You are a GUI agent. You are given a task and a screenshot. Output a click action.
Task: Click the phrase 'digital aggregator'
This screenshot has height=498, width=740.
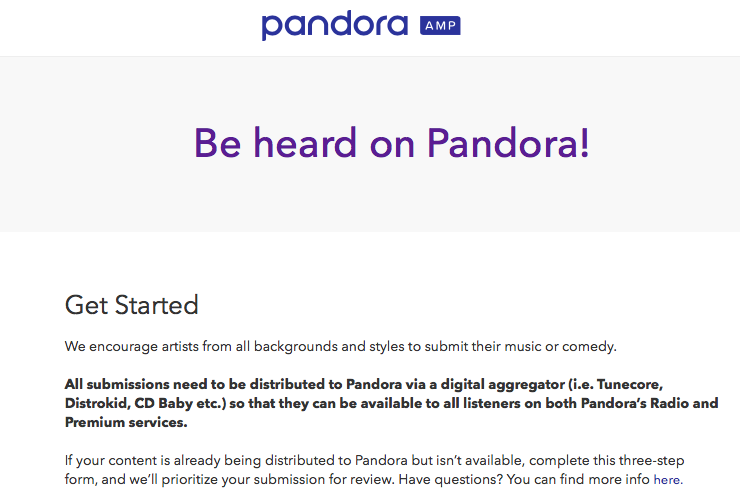[503, 385]
